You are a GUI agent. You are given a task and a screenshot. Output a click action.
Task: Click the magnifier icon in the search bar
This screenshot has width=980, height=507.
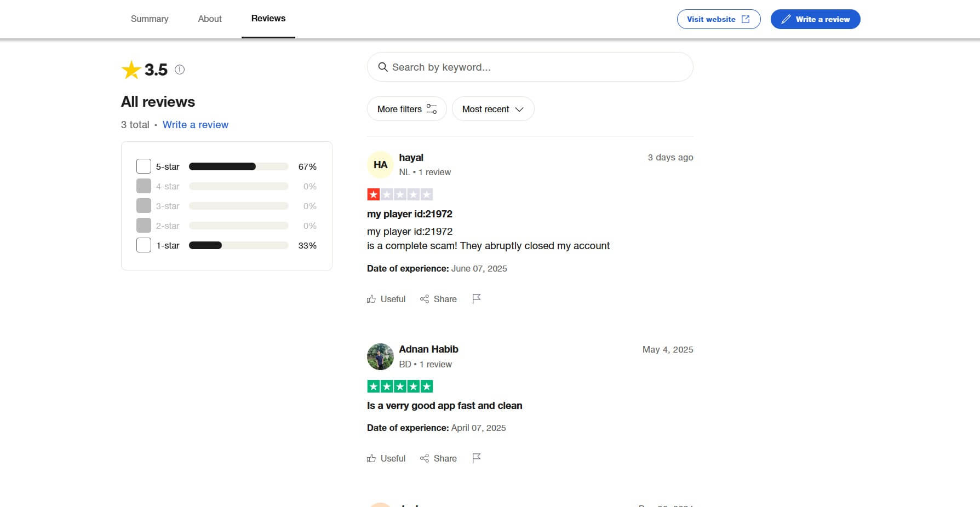(x=383, y=67)
